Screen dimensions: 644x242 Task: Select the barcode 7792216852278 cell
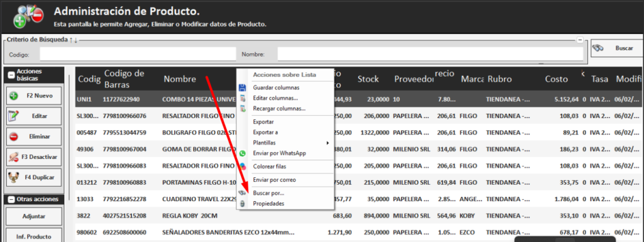coord(125,200)
